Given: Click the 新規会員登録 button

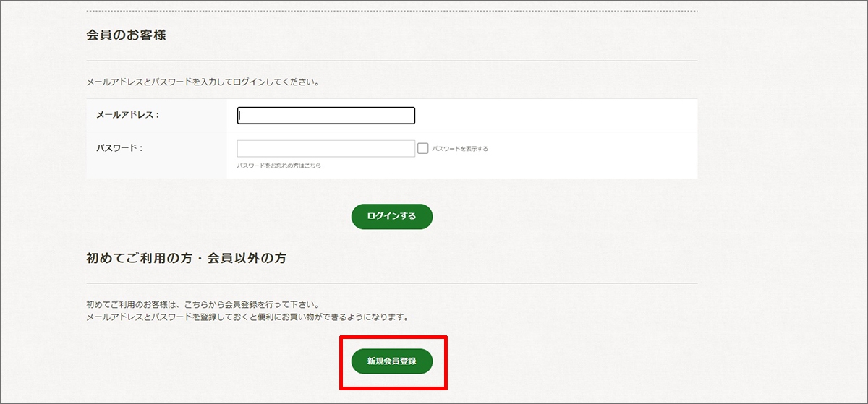Looking at the screenshot, I should click(x=391, y=361).
